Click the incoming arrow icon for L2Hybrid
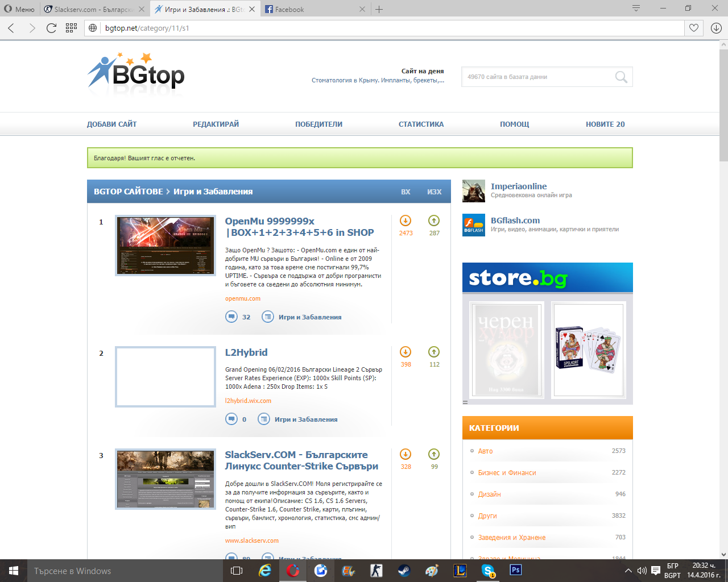This screenshot has width=728, height=582. pos(406,352)
